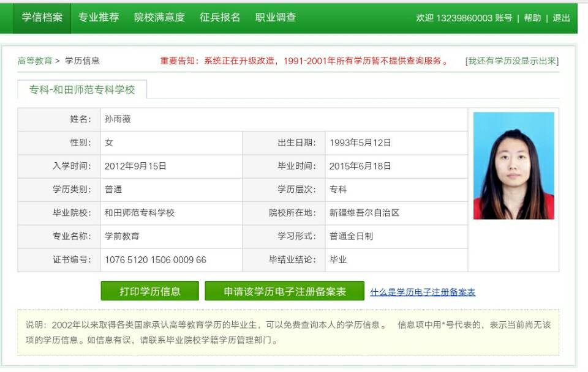
Task: Click the 学习形式 field label
Action: [x=297, y=236]
